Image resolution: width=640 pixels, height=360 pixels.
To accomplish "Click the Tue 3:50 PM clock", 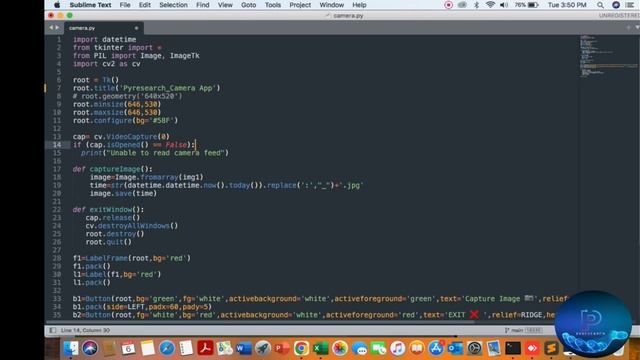I will 567,5.
